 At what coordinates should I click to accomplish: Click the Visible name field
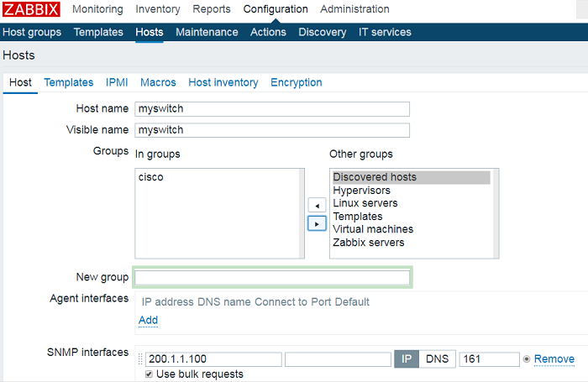coord(272,130)
